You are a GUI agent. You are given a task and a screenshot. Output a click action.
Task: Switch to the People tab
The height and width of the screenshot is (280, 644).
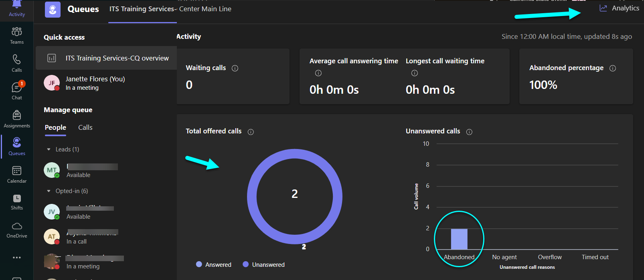coord(55,127)
